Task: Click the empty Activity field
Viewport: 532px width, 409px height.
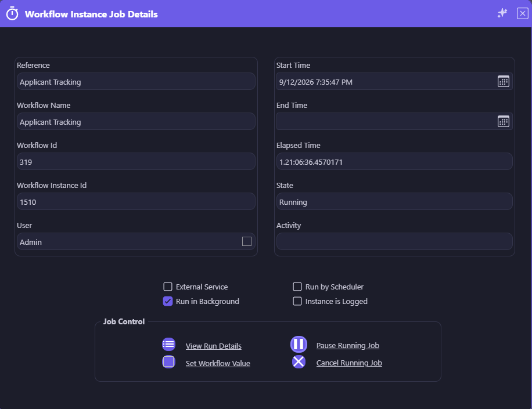Action: click(394, 241)
